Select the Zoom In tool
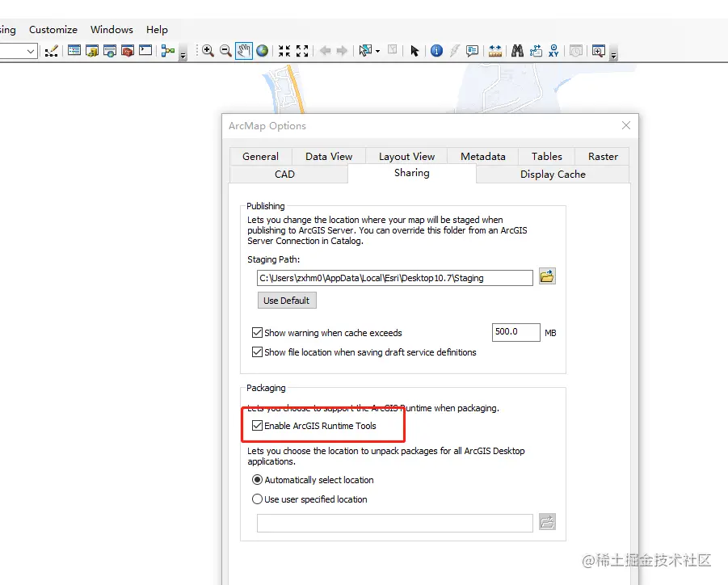This screenshot has height=585, width=728. 208,51
